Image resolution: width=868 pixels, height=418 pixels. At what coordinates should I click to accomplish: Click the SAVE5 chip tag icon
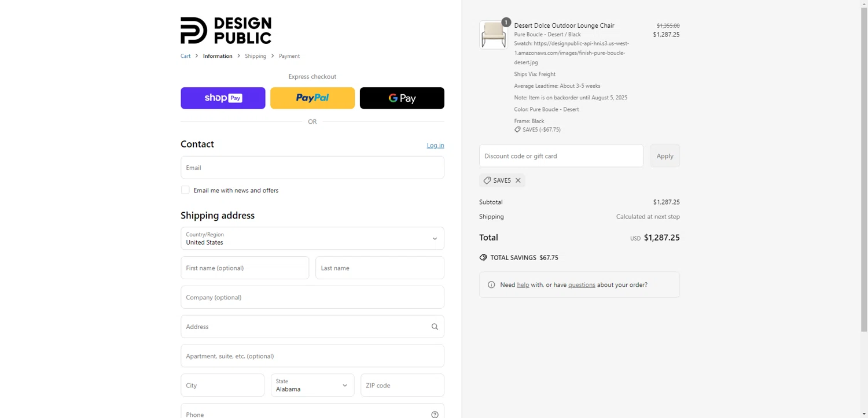[487, 180]
